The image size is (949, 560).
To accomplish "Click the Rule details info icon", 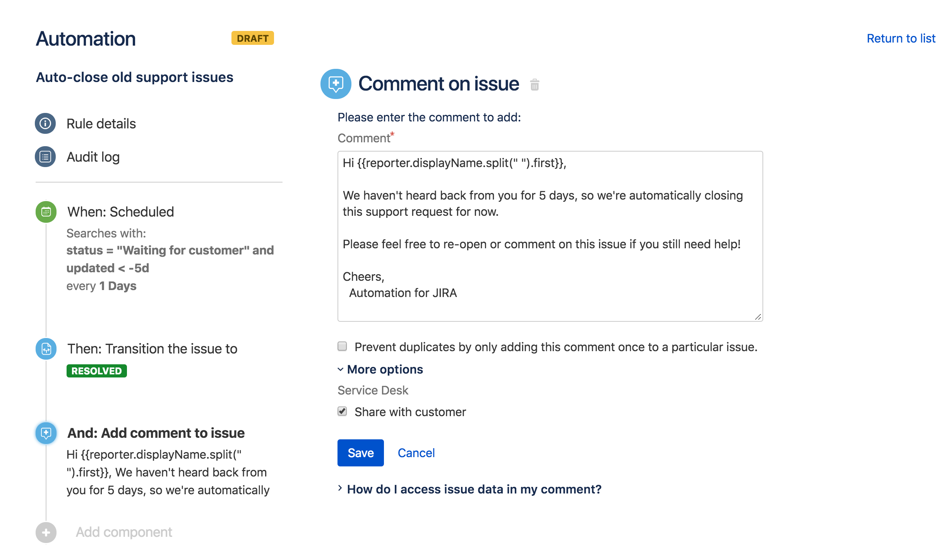I will 45,123.
